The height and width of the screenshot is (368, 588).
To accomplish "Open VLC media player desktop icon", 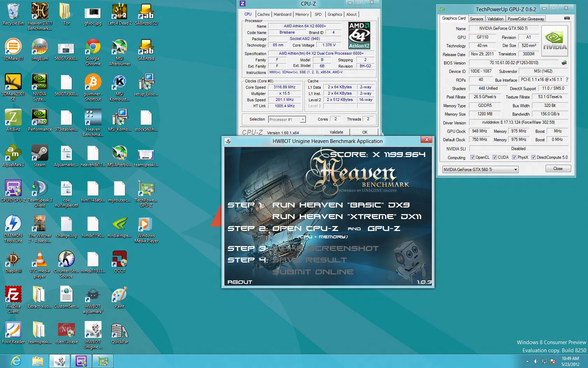I will click(40, 265).
